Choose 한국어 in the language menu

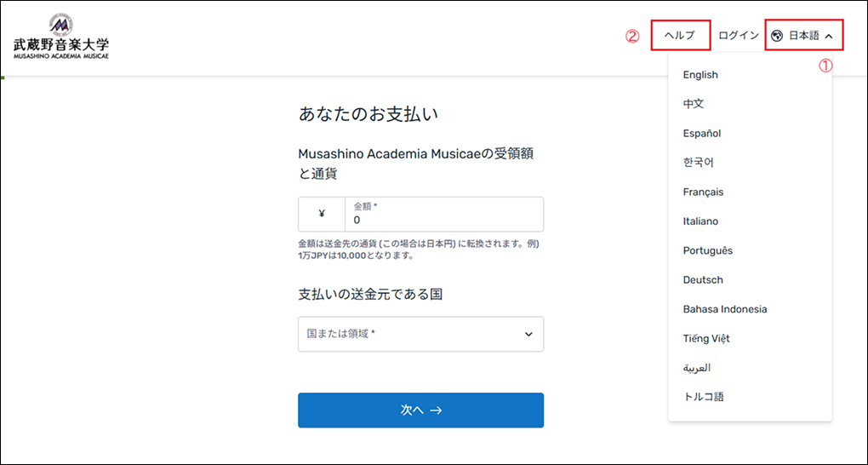click(698, 163)
